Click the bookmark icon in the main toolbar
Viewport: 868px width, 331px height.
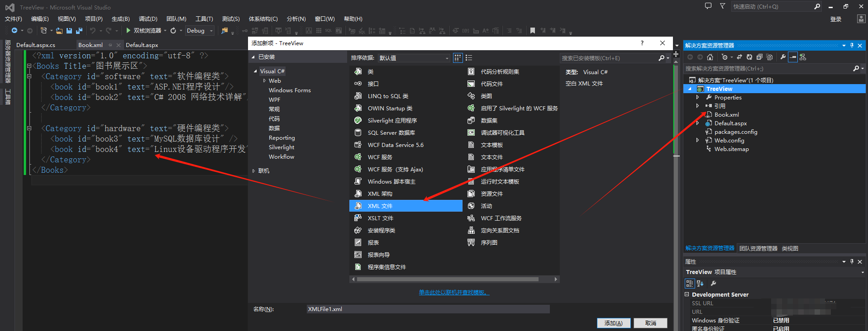coord(533,31)
